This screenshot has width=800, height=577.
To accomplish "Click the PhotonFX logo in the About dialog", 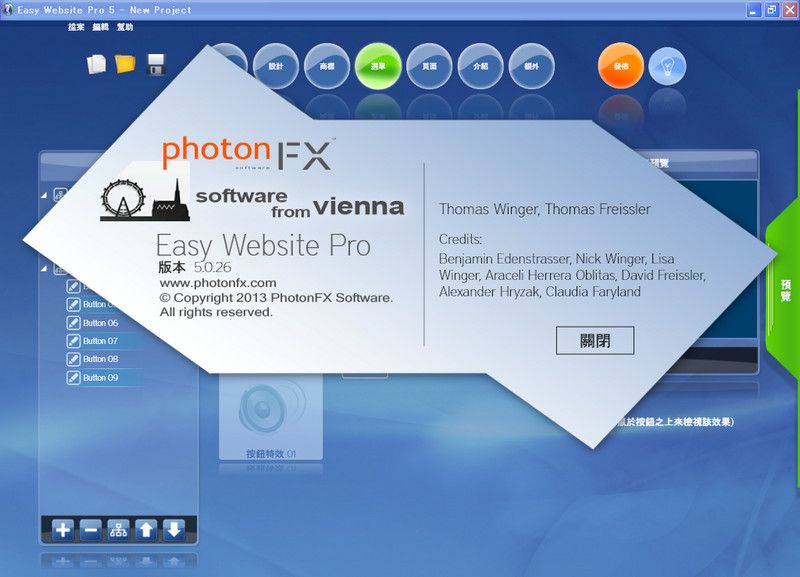I will click(248, 154).
